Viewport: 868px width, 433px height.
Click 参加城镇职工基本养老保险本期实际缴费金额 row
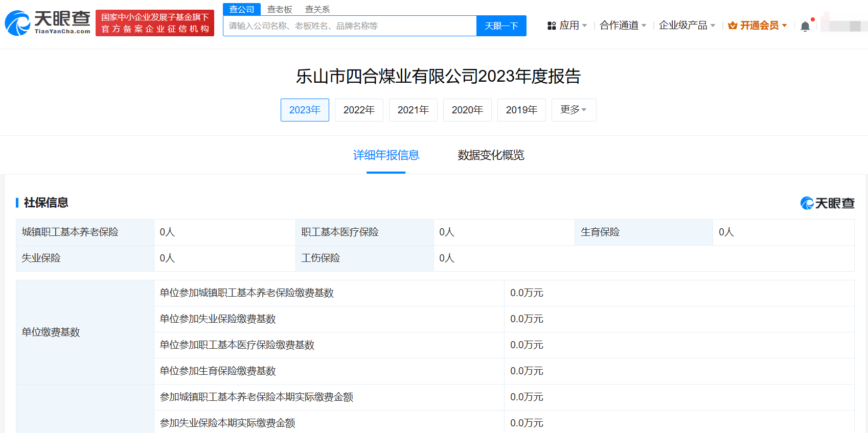(x=504, y=397)
